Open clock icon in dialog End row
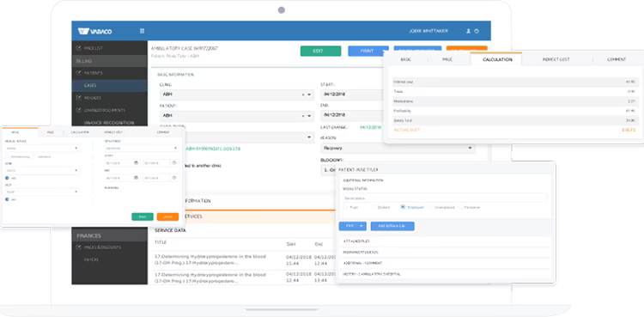 coord(174,178)
